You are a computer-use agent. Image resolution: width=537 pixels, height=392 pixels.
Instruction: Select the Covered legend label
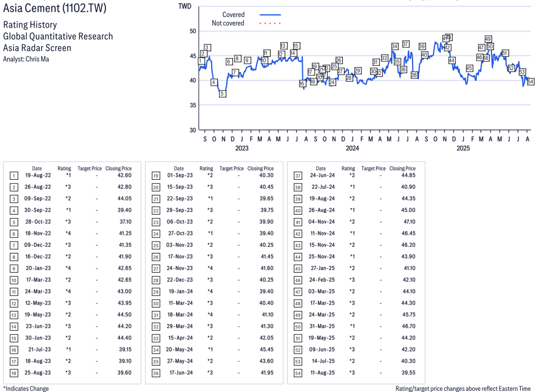pos(233,15)
